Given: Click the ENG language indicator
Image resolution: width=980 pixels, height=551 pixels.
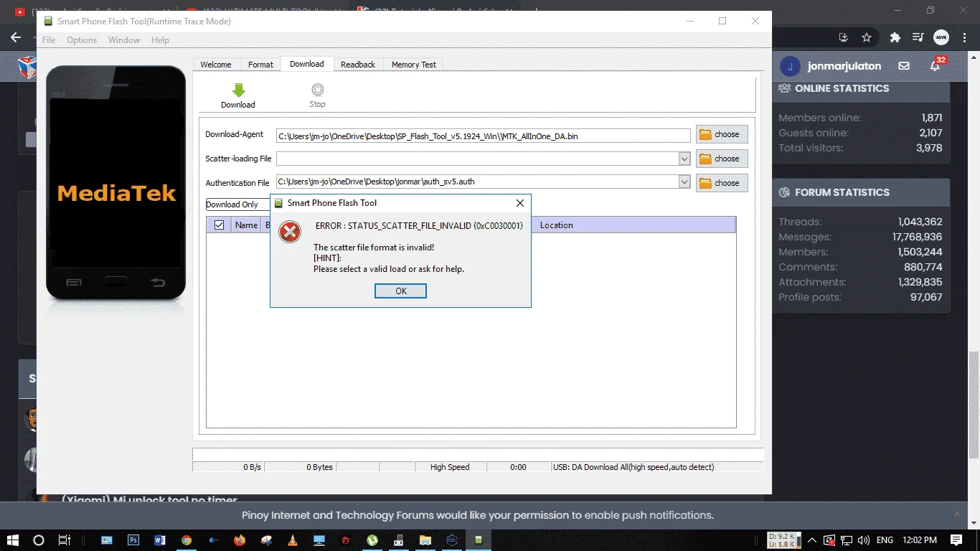Looking at the screenshot, I should [885, 540].
